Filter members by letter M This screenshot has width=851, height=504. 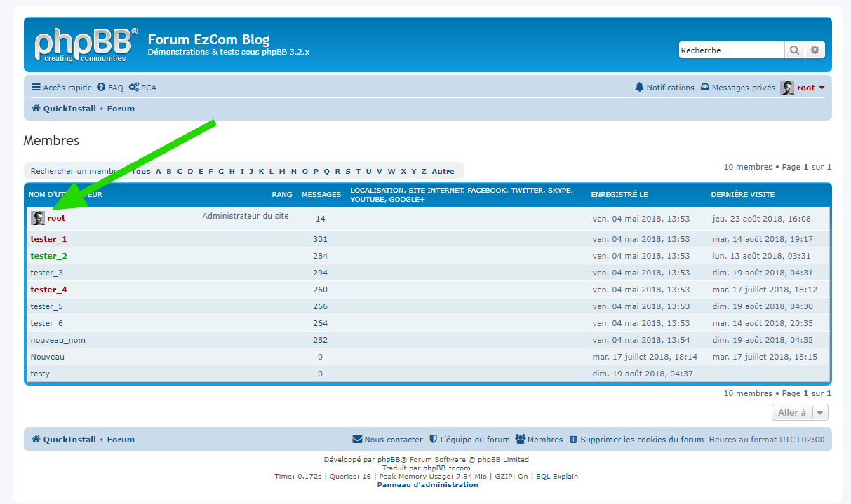point(282,171)
